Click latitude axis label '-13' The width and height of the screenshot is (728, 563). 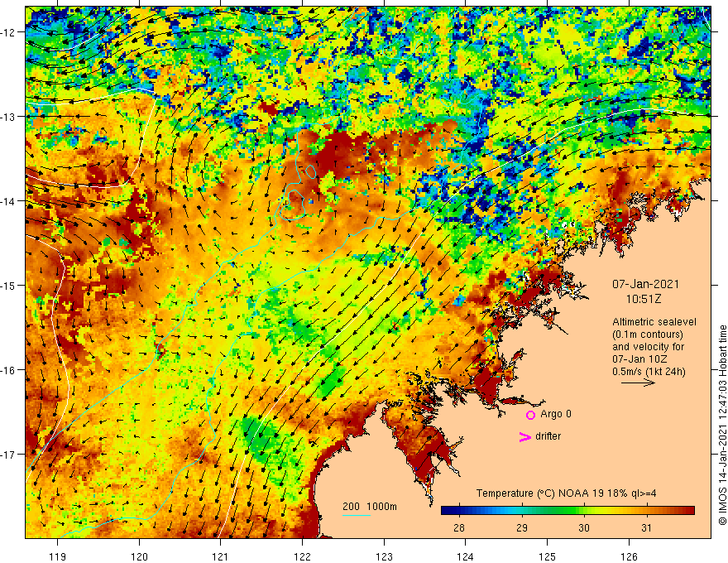[9, 117]
